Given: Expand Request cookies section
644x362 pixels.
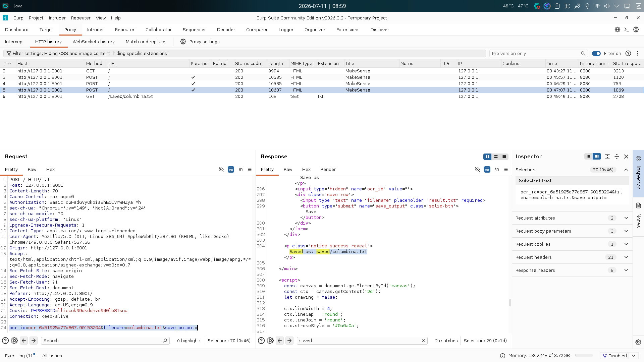Looking at the screenshot, I should (x=626, y=244).
